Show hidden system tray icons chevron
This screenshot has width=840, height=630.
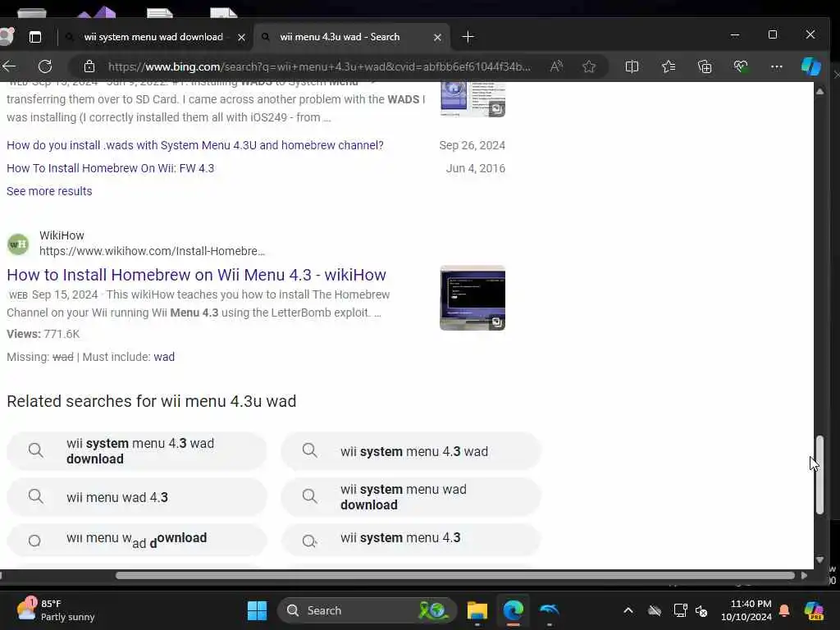(628, 610)
